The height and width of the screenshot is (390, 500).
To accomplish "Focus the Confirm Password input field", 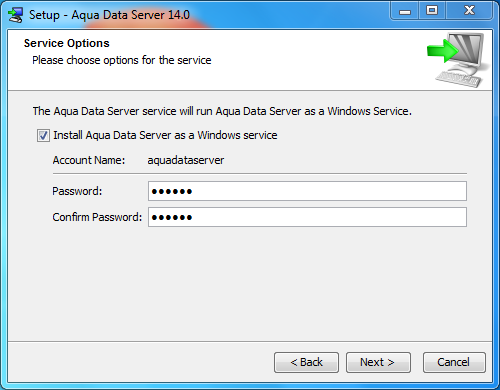I will pyautogui.click(x=307, y=217).
